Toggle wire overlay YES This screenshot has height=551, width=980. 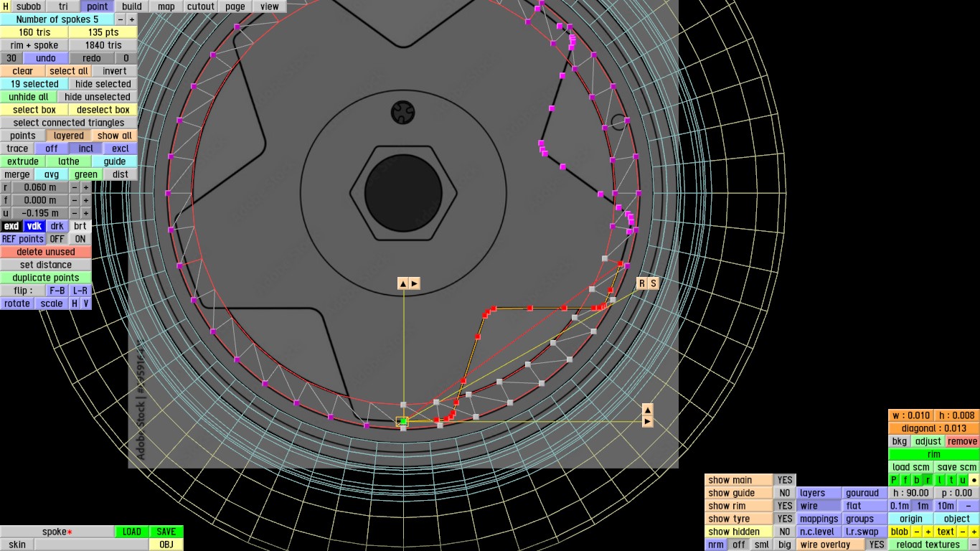click(876, 545)
